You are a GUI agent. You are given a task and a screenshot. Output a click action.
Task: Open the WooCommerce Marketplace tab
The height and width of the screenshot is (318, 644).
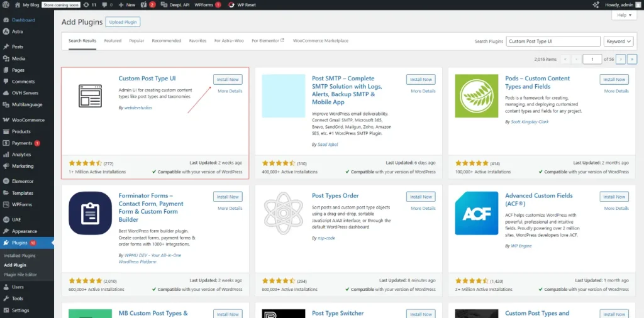320,41
